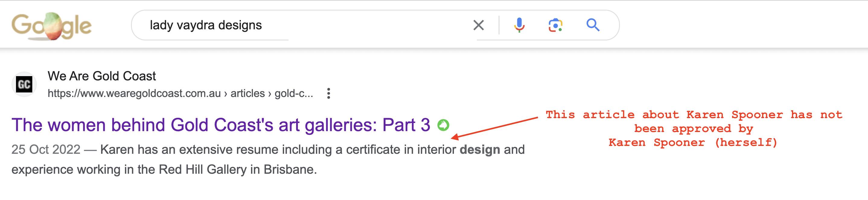Click the magnifying glass search button
The image size is (868, 200).
(593, 25)
